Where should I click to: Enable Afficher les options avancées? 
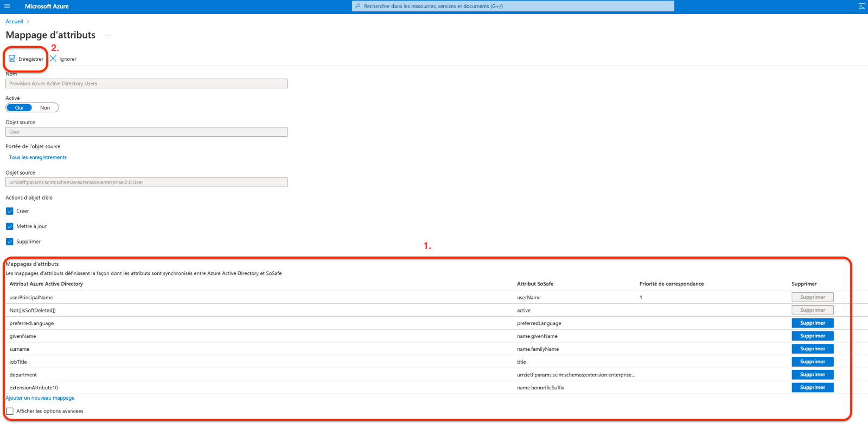[x=10, y=411]
